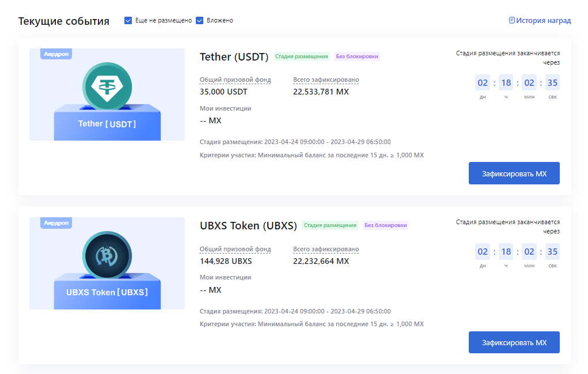Click the 'Аирдроп' badge on Tether card
Screen dimensions: 588x374
tap(56, 54)
